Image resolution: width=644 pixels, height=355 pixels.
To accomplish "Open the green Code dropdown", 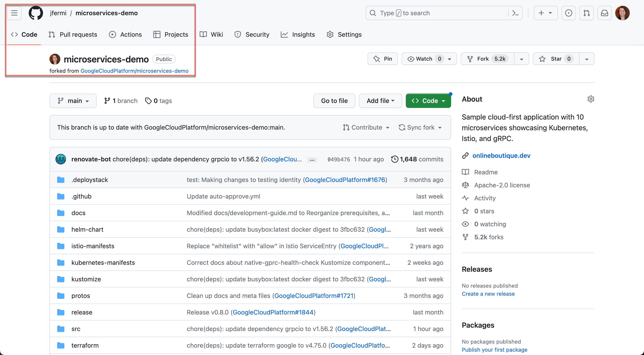I will pos(428,101).
